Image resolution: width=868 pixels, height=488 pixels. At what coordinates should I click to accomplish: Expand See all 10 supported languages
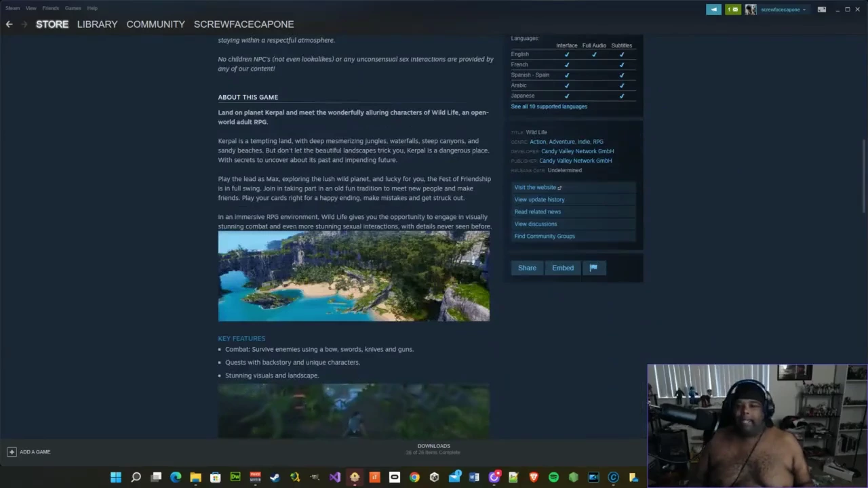tap(549, 106)
